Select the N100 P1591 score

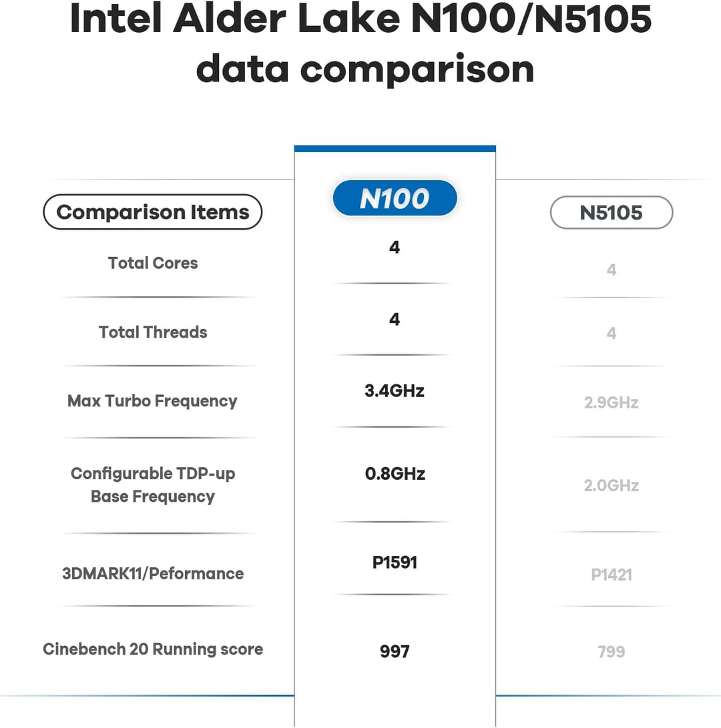[395, 563]
